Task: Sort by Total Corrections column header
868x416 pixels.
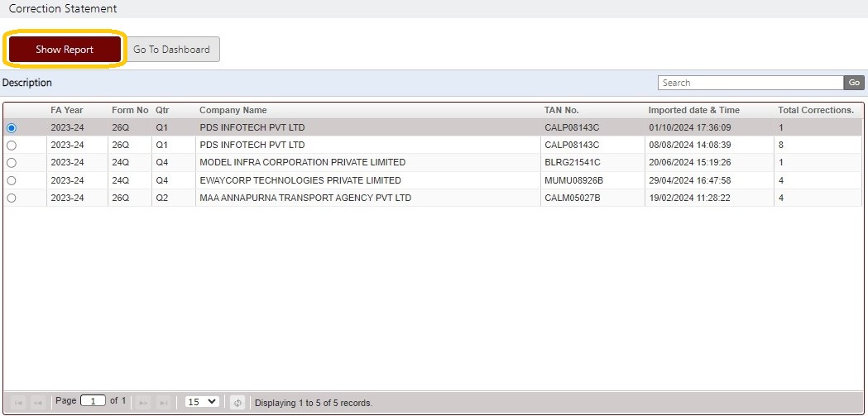Action: [816, 110]
